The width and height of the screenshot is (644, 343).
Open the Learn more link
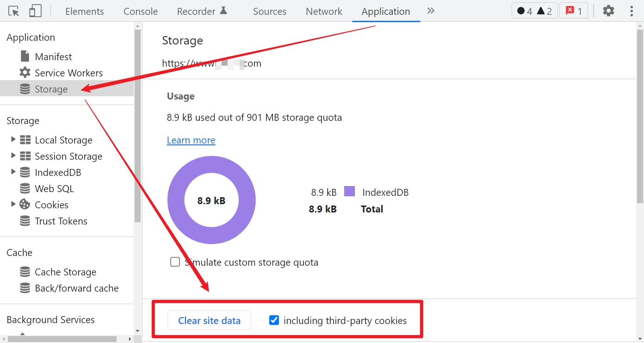click(191, 140)
